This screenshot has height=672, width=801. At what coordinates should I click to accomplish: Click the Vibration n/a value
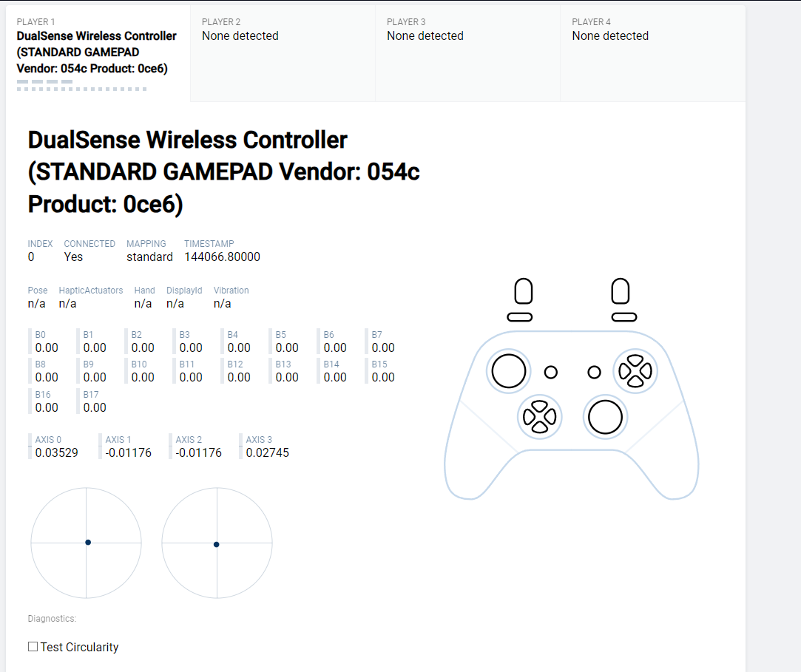pos(222,304)
